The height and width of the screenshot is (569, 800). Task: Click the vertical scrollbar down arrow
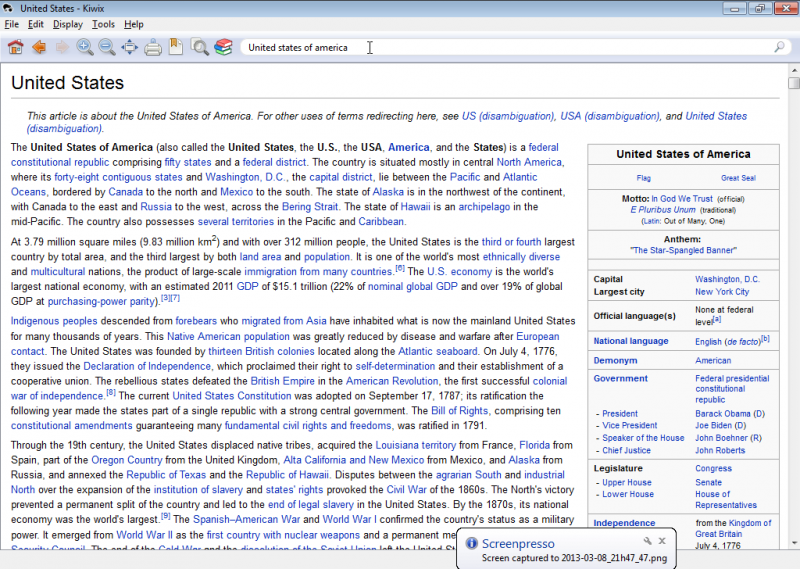pyautogui.click(x=794, y=543)
